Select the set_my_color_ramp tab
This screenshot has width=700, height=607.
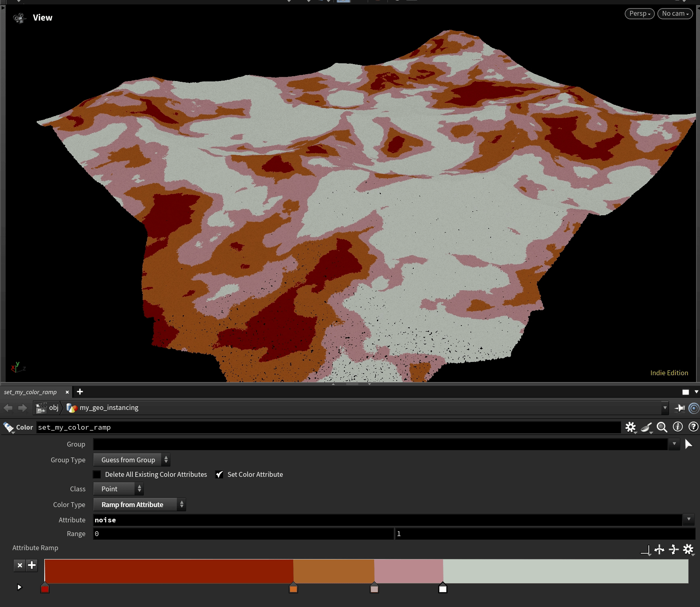pyautogui.click(x=31, y=392)
